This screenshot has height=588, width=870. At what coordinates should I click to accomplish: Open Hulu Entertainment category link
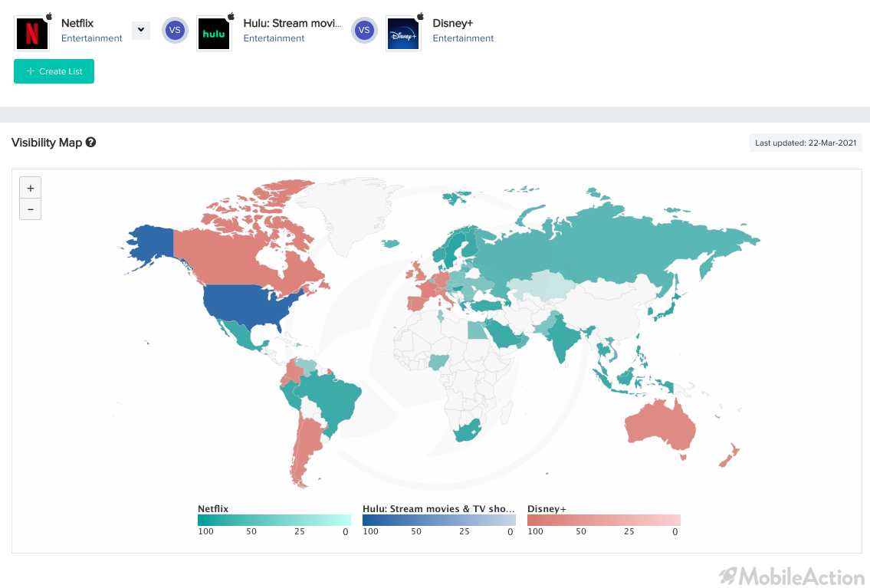point(274,38)
